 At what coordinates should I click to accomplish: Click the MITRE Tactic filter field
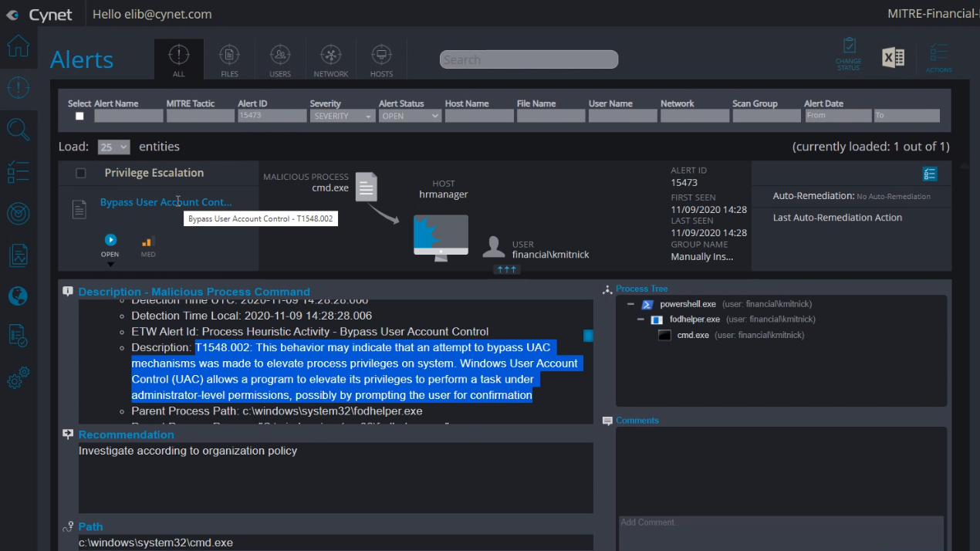(201, 116)
